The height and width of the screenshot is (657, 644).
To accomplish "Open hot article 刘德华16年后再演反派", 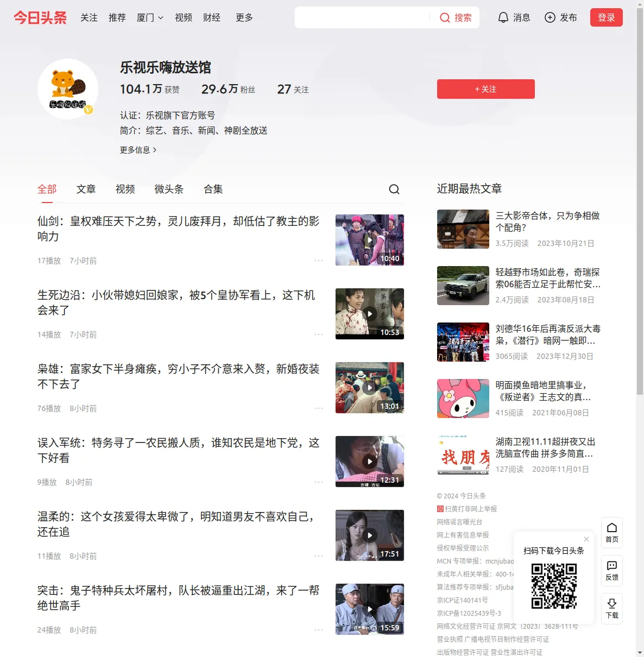I will [x=548, y=334].
